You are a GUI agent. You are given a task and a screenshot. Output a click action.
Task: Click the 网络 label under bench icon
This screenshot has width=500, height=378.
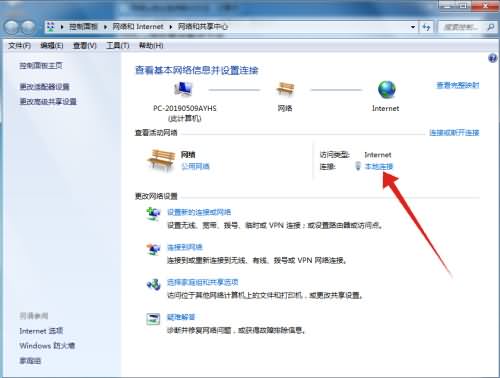coord(285,108)
